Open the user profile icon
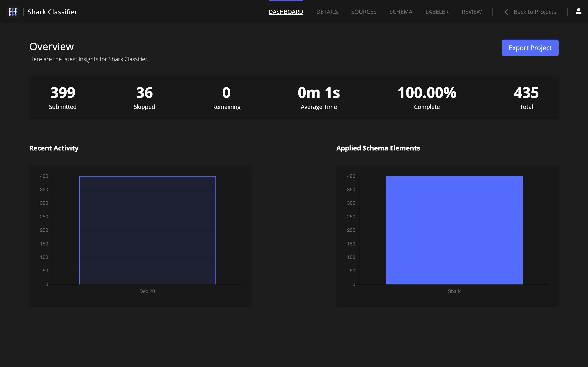This screenshot has height=367, width=588. (x=578, y=11)
